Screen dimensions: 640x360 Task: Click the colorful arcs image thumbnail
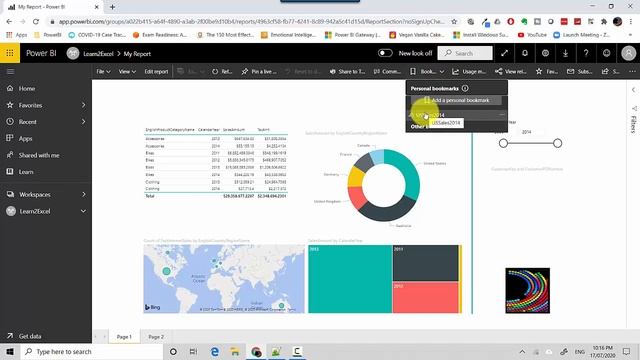pos(527,291)
